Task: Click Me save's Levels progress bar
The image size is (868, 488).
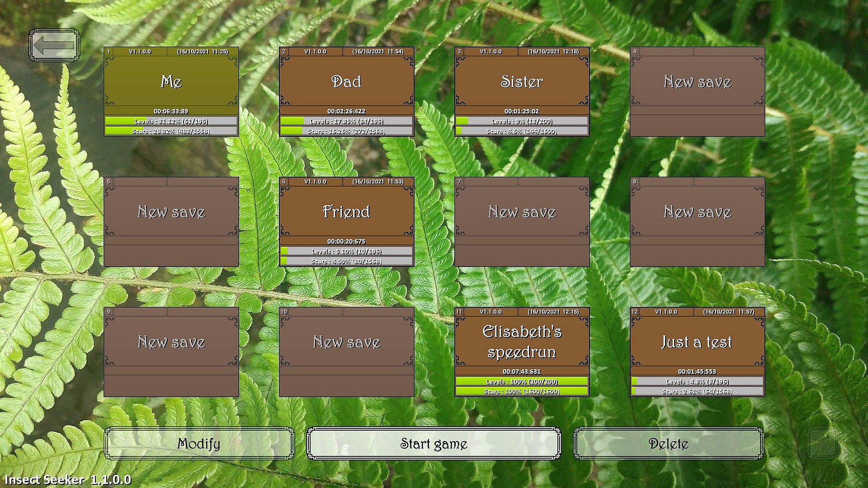Action: click(171, 121)
